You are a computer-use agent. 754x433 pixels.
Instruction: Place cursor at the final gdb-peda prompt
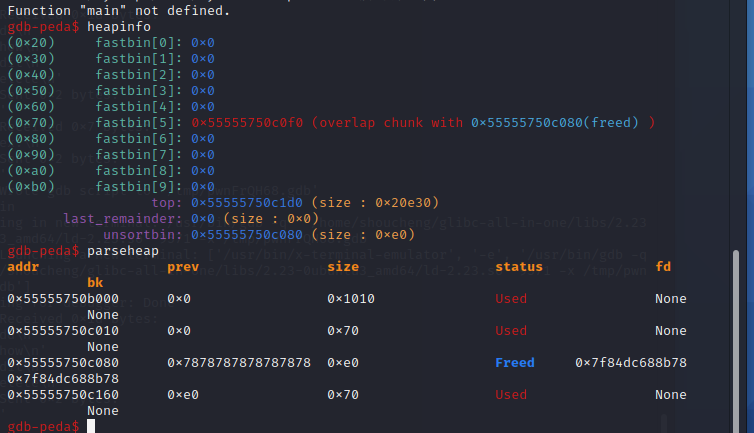point(91,426)
